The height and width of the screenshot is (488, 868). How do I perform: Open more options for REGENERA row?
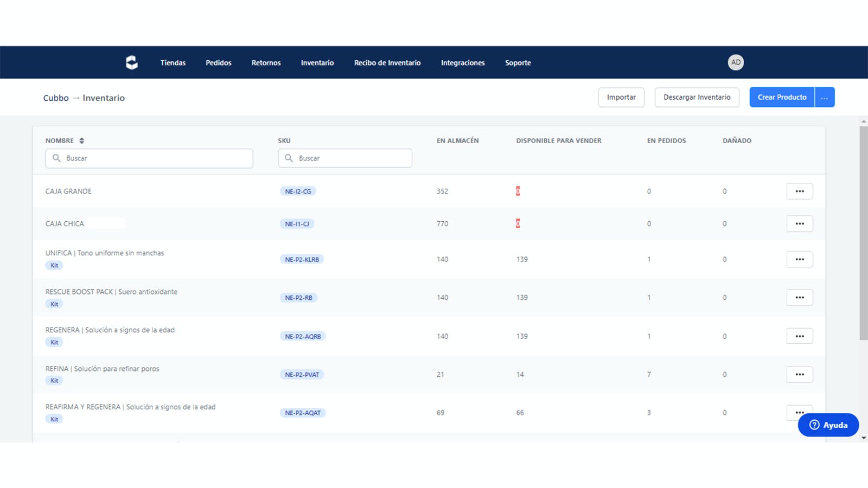[800, 336]
